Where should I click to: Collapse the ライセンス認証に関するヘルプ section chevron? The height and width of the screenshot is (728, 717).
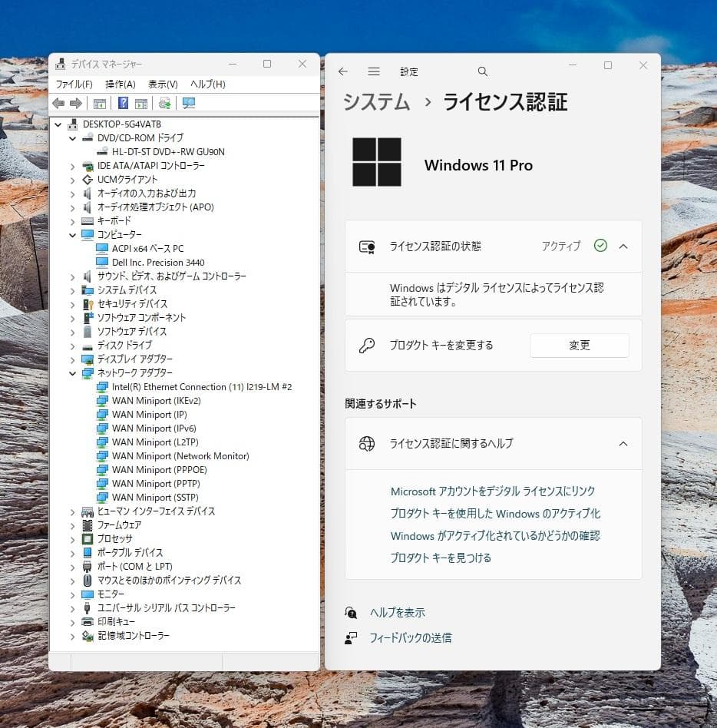coord(623,444)
